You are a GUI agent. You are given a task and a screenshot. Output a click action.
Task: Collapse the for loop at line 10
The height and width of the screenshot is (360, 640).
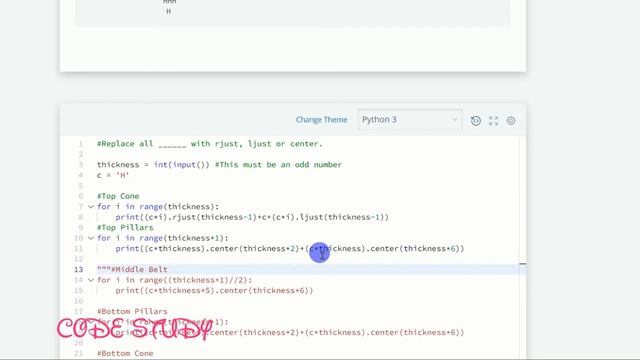pos(91,238)
